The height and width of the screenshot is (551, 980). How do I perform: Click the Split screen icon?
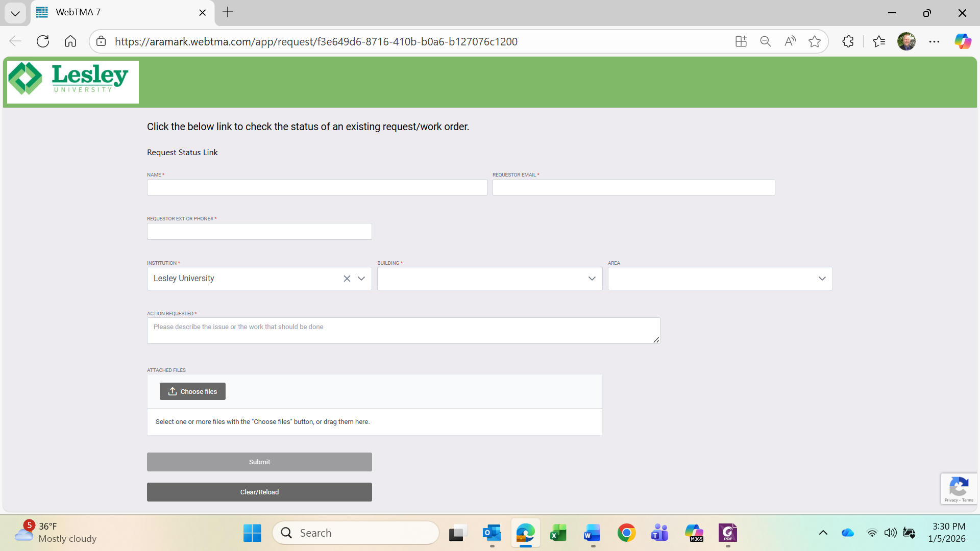pos(741,41)
